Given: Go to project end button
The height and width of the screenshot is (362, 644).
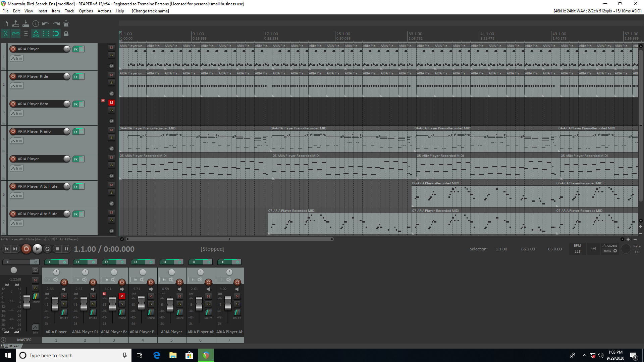Looking at the screenshot, I should point(15,249).
